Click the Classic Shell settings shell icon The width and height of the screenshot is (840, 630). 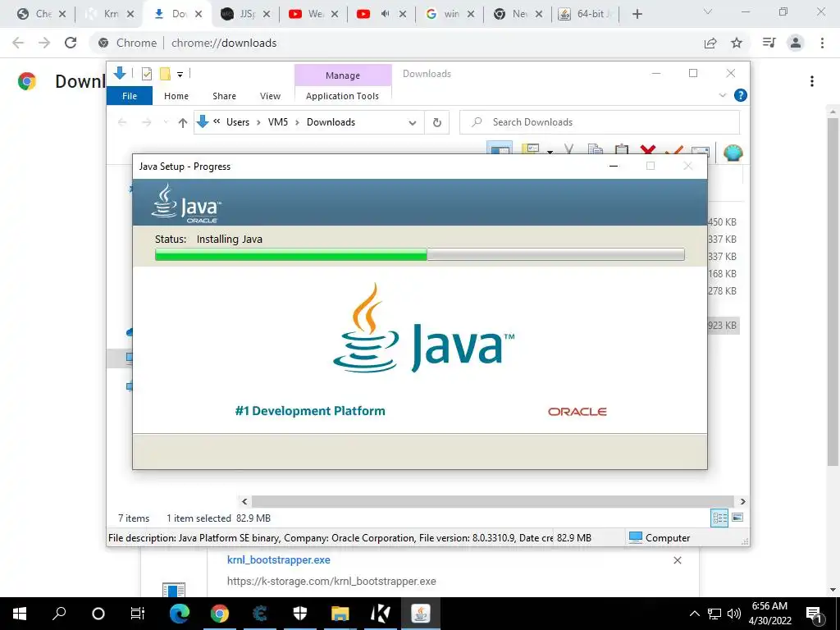pyautogui.click(x=733, y=152)
